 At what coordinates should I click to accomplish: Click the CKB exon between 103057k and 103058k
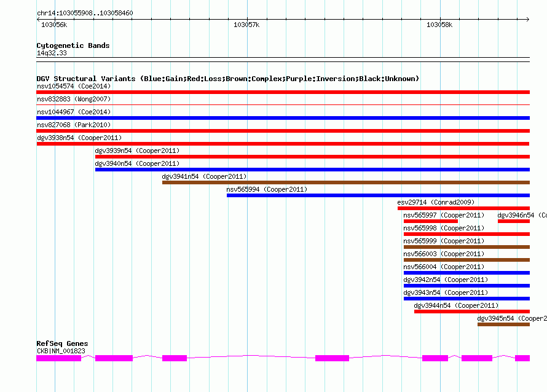[x=332, y=358]
